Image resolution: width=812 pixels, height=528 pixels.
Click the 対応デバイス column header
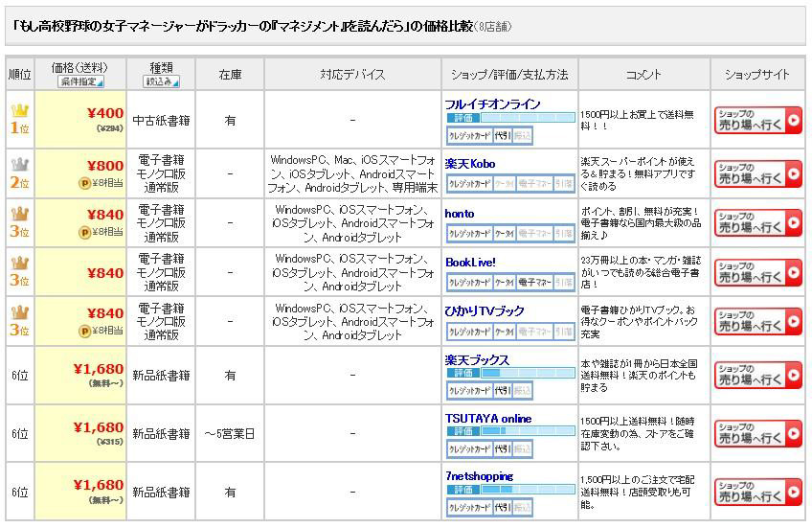pos(352,75)
